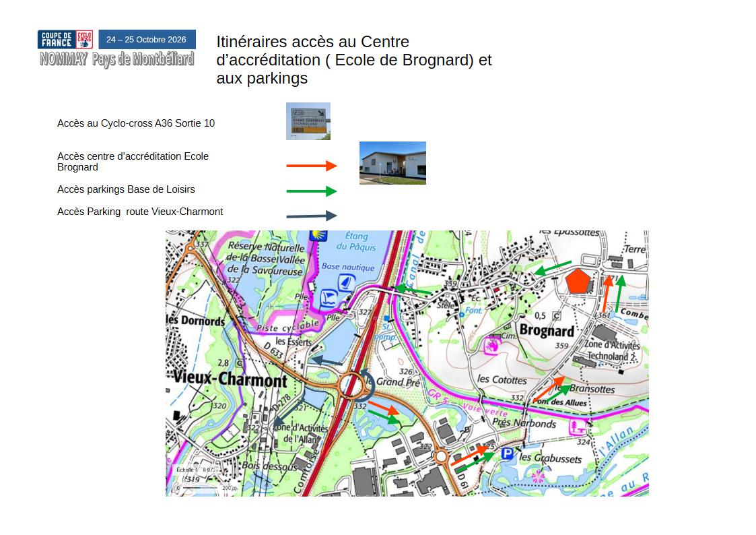The image size is (756, 535).
Task: Click the Accès Parking route Vieux-Charmont text
Action: tap(140, 212)
